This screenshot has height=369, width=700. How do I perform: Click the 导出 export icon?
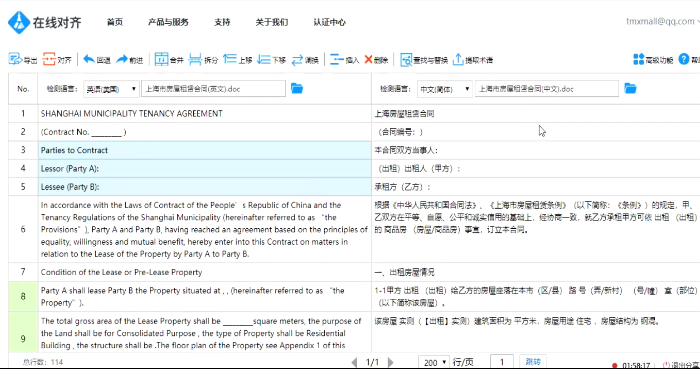tap(22, 59)
